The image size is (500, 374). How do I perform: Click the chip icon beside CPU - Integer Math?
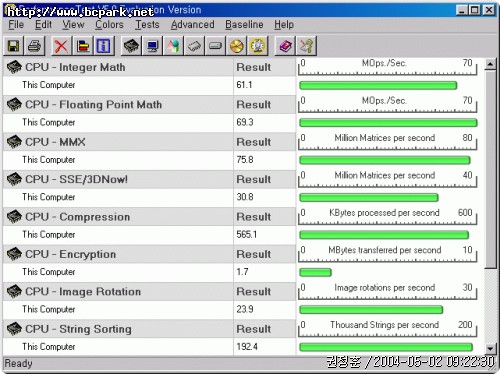[14, 67]
